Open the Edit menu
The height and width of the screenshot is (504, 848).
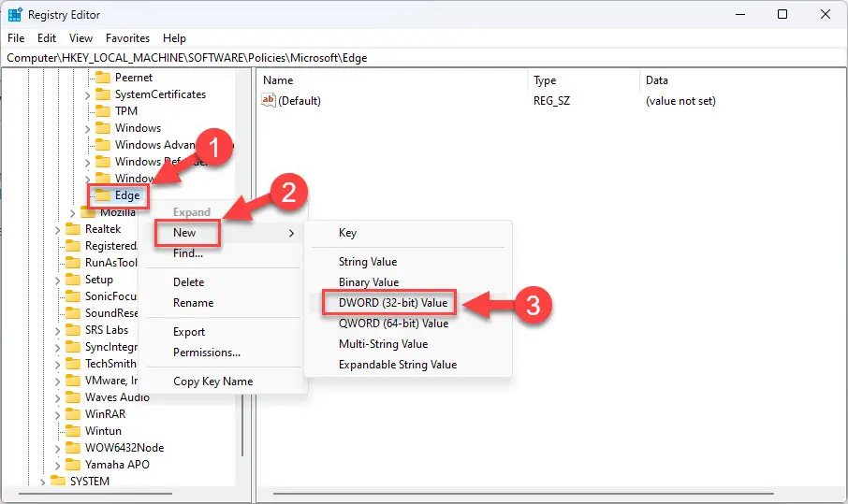click(47, 38)
